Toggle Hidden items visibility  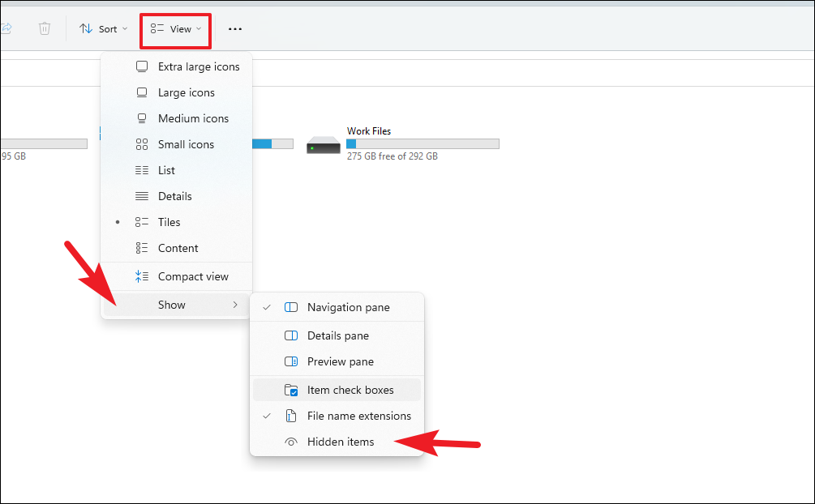click(340, 442)
